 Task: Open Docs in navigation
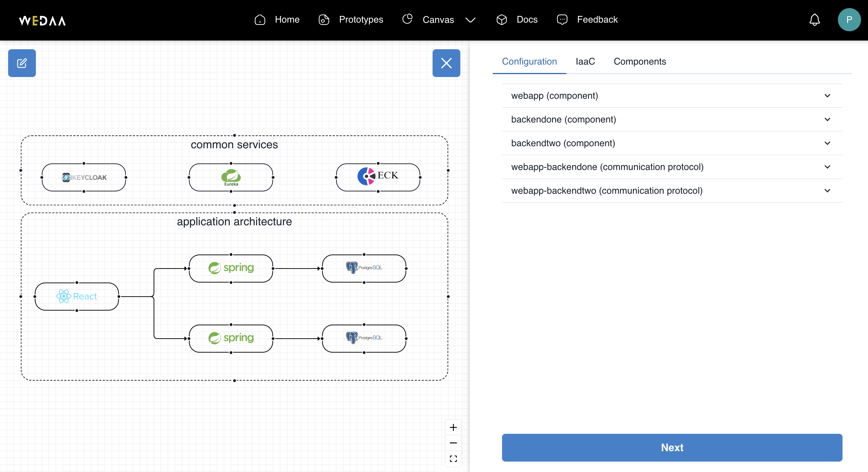527,19
